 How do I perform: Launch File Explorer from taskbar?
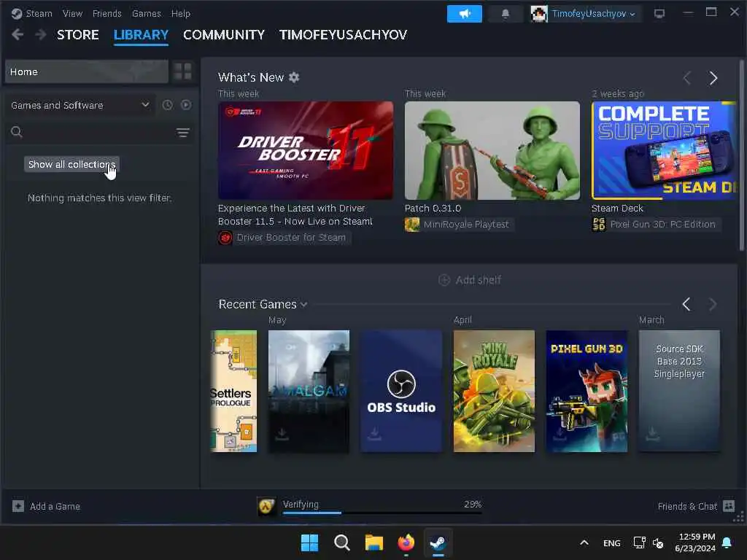coord(374,542)
